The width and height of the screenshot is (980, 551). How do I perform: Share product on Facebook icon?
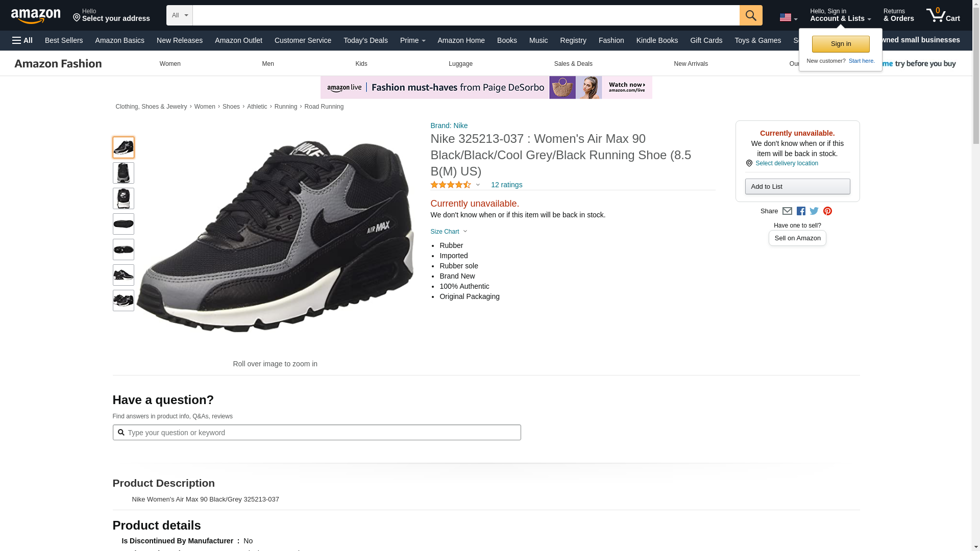801,211
